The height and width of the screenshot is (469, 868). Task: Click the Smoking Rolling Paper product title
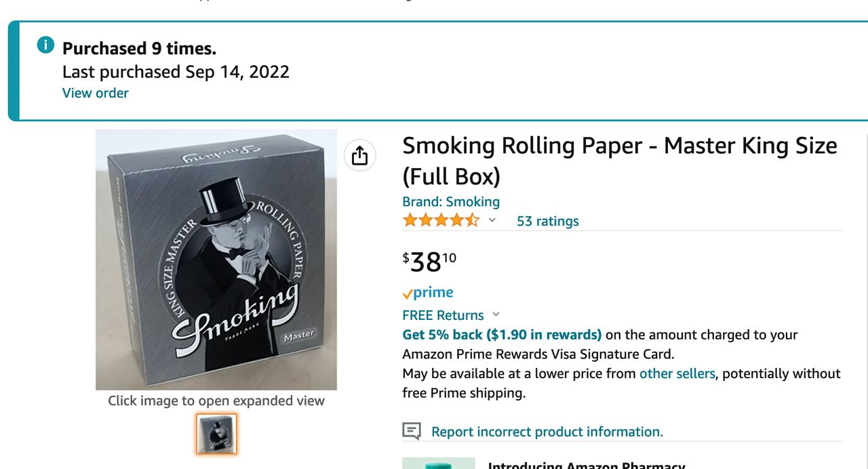click(x=620, y=161)
